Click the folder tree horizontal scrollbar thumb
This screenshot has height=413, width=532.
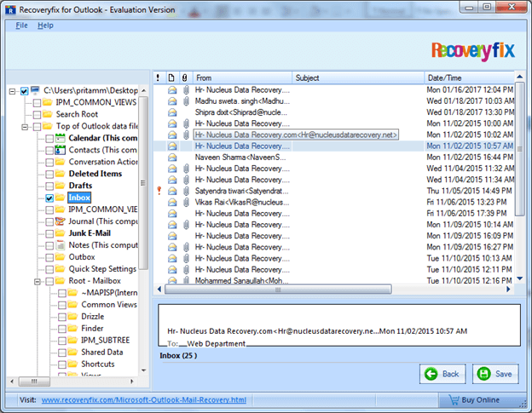34,381
